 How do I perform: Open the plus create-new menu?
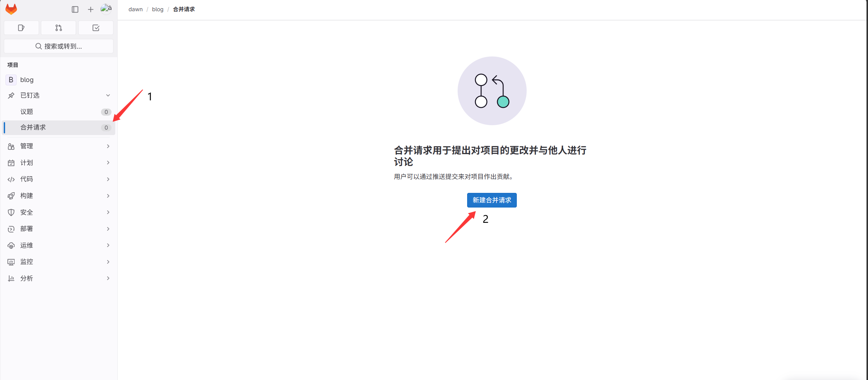click(90, 10)
